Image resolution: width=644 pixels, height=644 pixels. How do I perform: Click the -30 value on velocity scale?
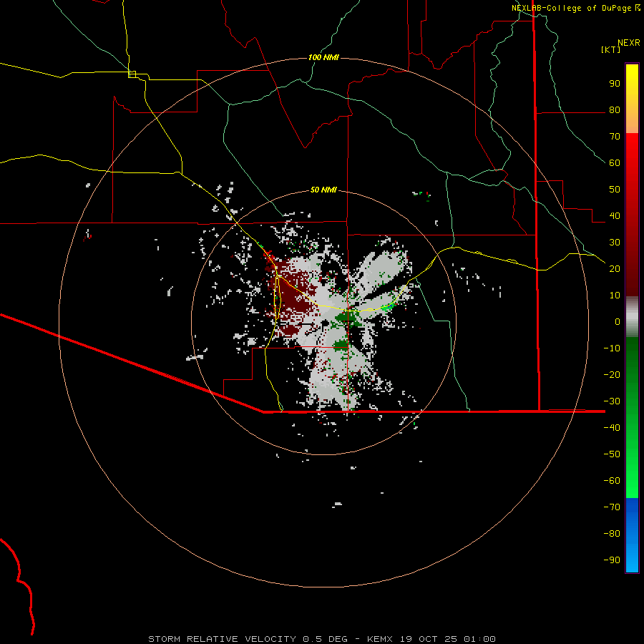[x=612, y=401]
